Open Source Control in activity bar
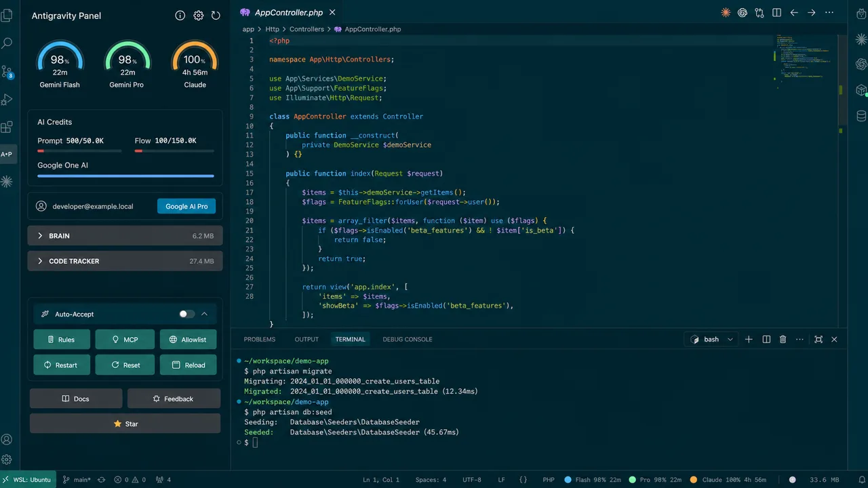 pos(7,72)
